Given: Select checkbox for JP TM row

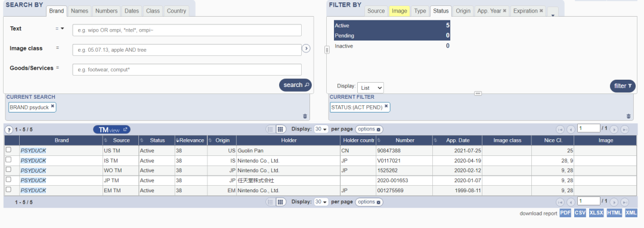Looking at the screenshot, I should pyautogui.click(x=8, y=180).
